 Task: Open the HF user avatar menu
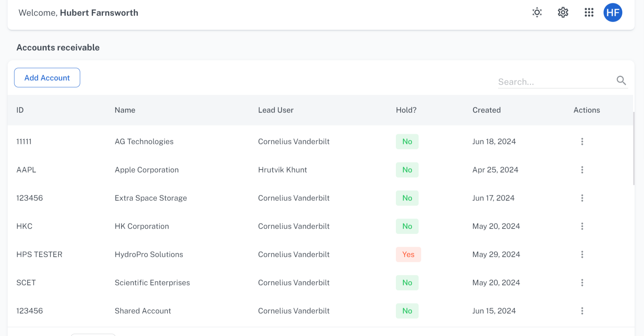[613, 13]
